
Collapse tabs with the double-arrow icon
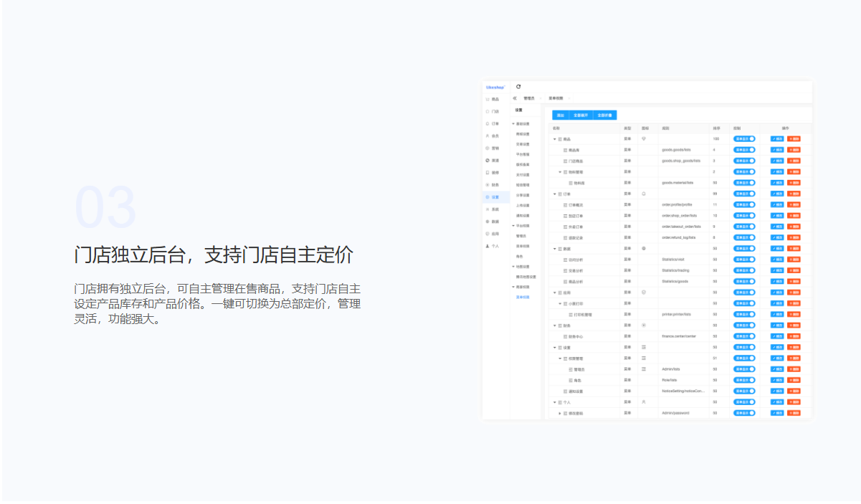point(515,98)
